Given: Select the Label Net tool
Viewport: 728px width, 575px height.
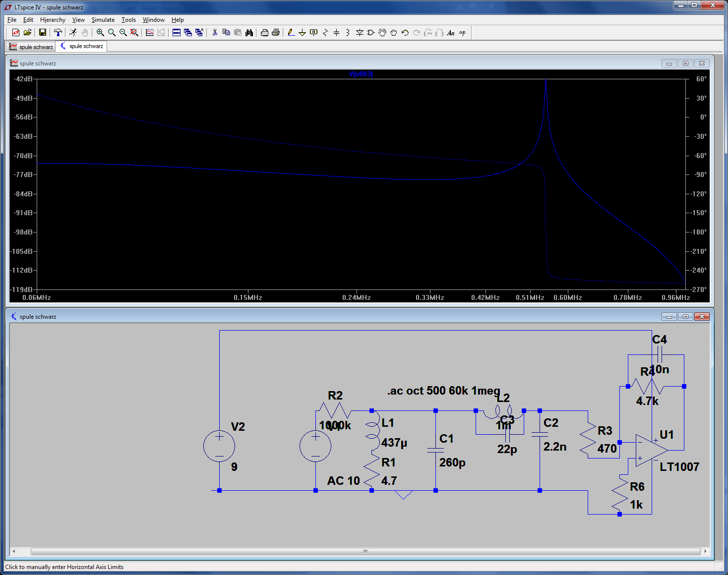Looking at the screenshot, I should coord(313,33).
